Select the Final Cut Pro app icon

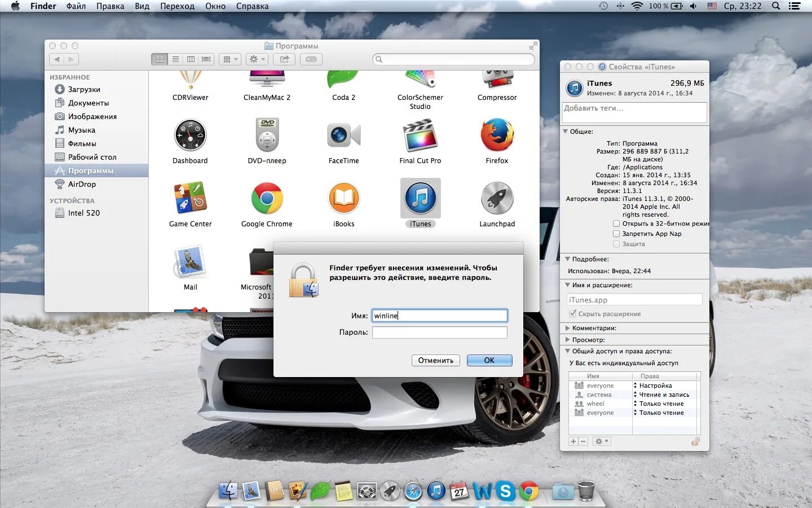[420, 135]
